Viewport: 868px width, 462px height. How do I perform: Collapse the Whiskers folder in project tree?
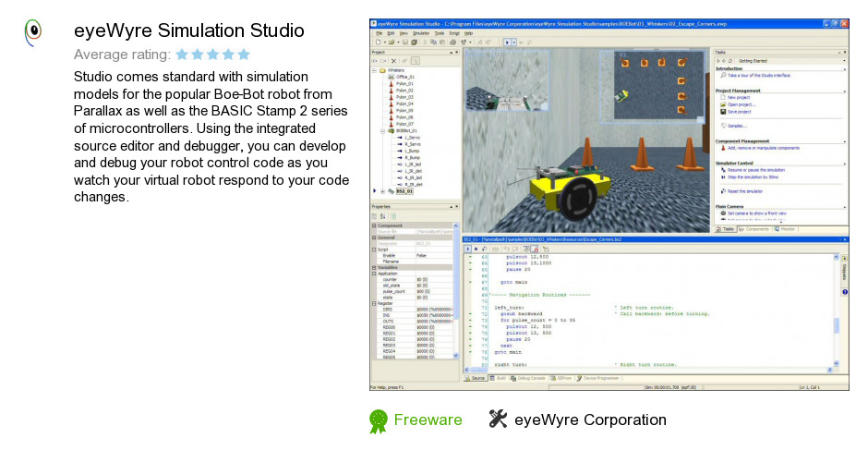(x=374, y=70)
